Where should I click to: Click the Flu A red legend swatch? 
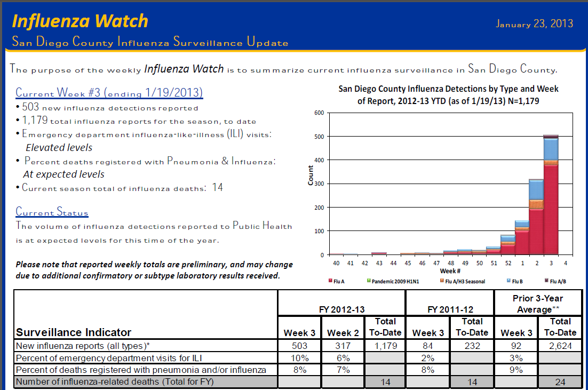pyautogui.click(x=330, y=281)
